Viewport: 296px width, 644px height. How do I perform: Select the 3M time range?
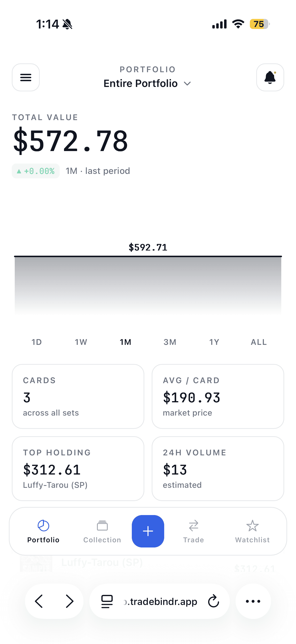[170, 342]
